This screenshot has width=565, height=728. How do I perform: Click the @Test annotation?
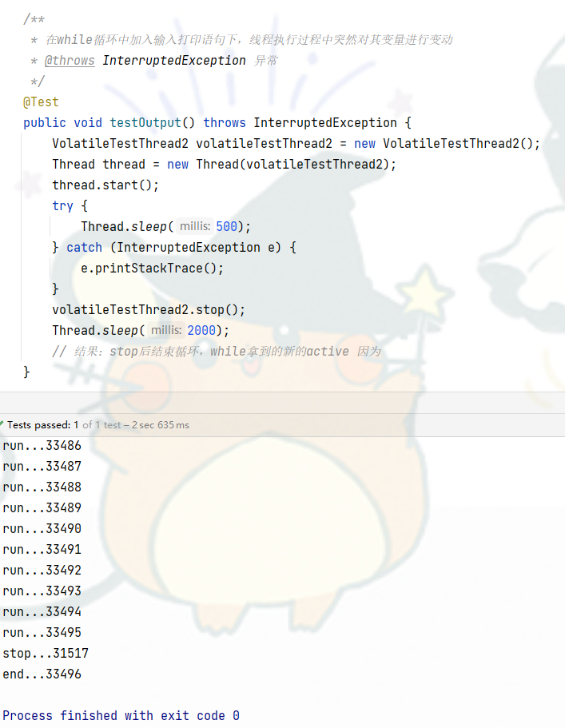[x=41, y=102]
